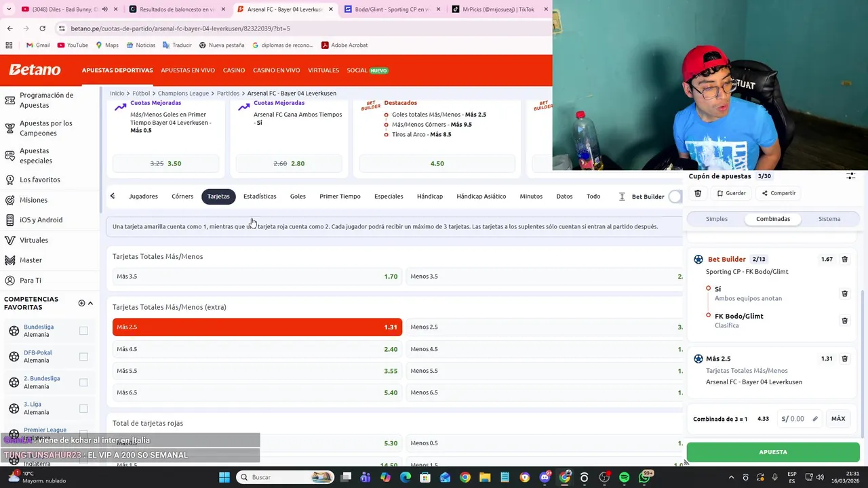Click Para Ti person icon in sidebar
The image size is (868, 488).
(x=10, y=281)
